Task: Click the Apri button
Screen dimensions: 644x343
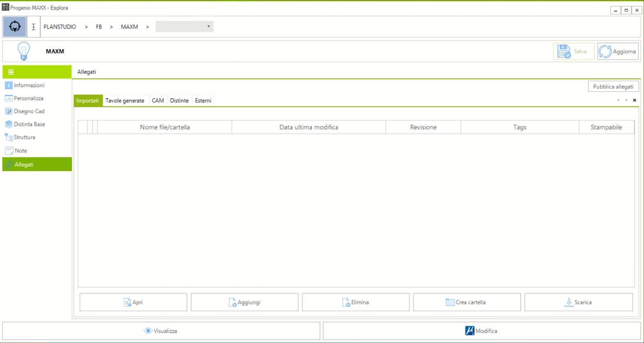Action: pos(133,302)
